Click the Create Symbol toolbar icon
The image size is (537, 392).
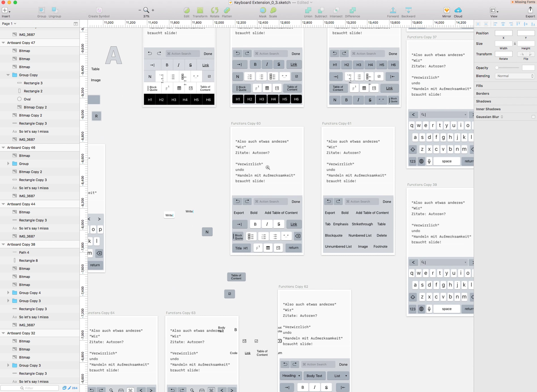click(99, 10)
